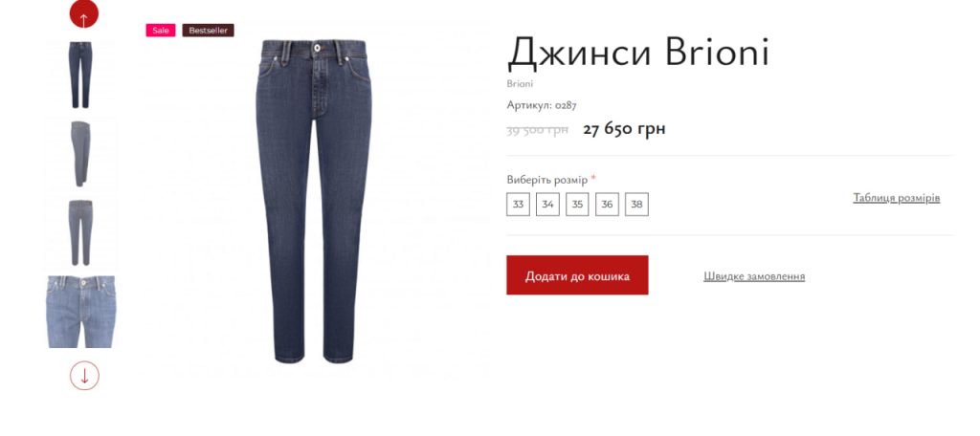Screen dimensions: 980x436
Task: Open the Brioni brand link under title
Action: (x=520, y=83)
